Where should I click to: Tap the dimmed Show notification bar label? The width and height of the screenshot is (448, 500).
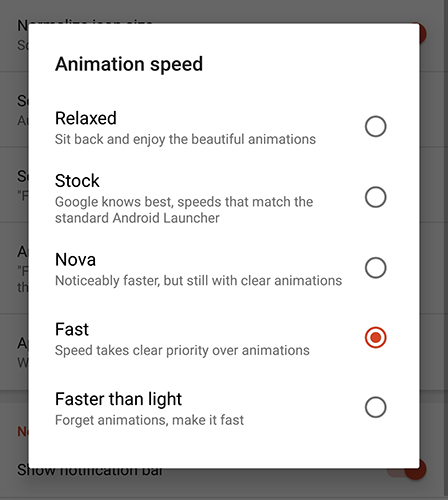[90, 472]
